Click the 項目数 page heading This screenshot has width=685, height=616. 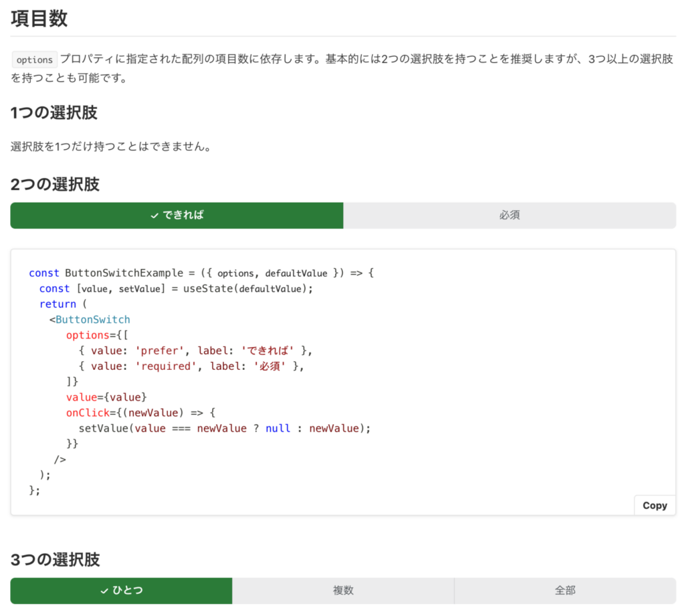39,19
